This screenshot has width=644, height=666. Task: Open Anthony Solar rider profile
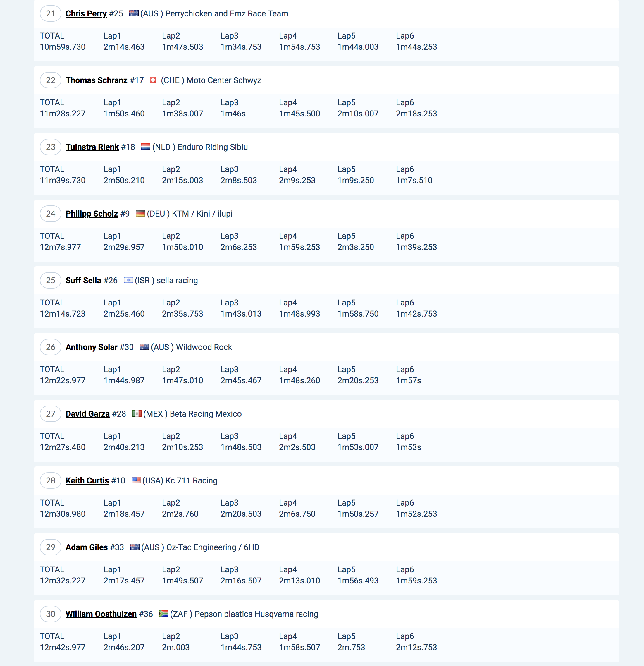pyautogui.click(x=91, y=347)
